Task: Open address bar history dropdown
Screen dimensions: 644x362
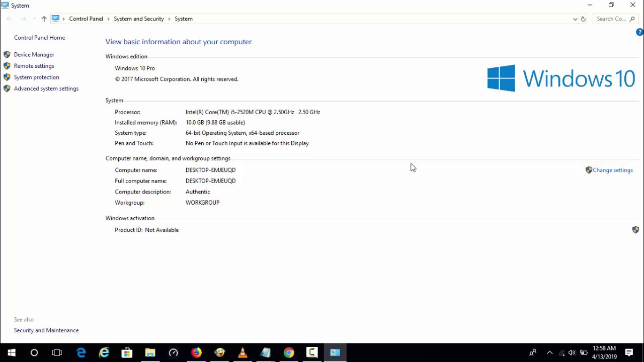Action: coord(575,19)
